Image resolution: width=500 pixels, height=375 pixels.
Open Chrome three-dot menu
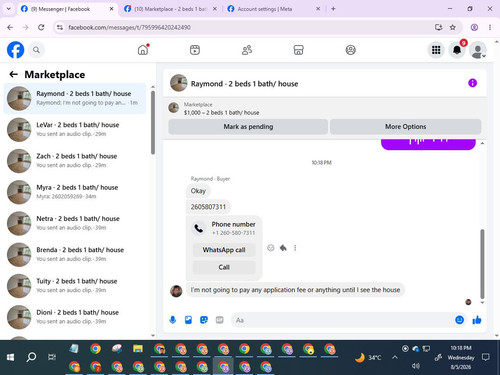click(x=490, y=27)
